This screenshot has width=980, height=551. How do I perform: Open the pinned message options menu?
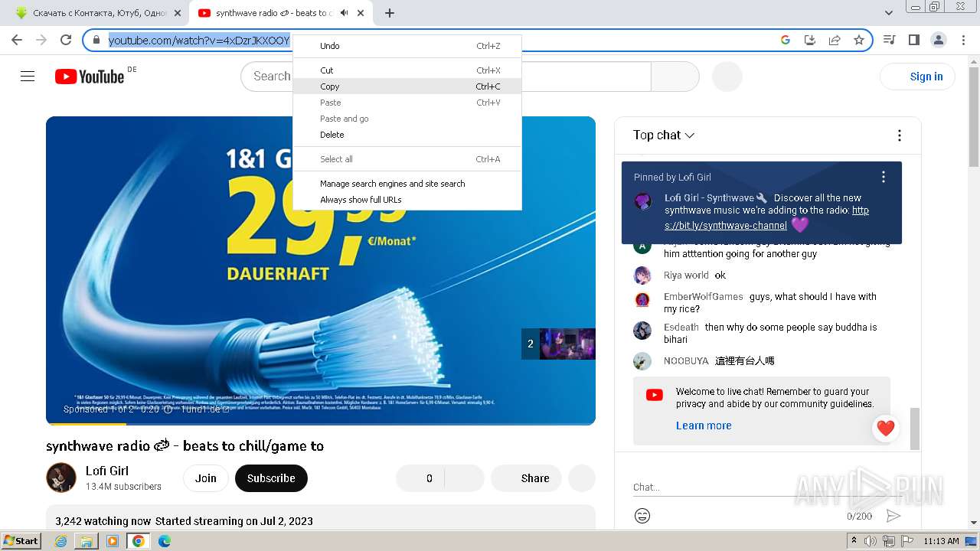click(x=884, y=177)
